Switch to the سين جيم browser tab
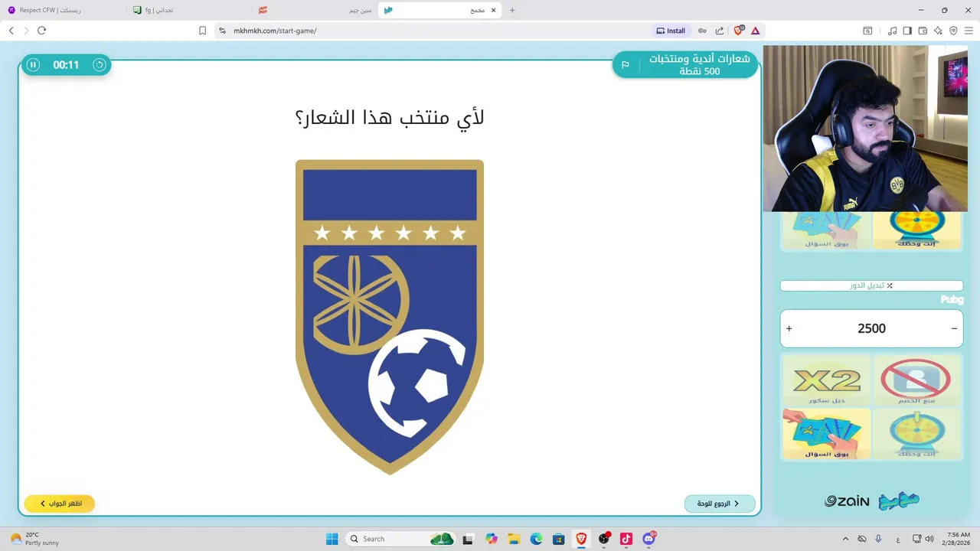Viewport: 980px width, 551px height. (315, 10)
